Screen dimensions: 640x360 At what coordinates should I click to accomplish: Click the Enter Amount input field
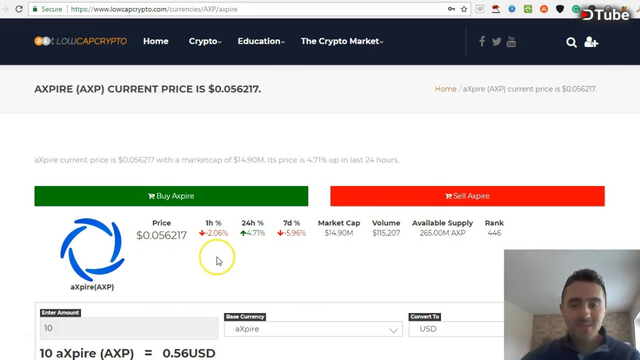pos(129,328)
